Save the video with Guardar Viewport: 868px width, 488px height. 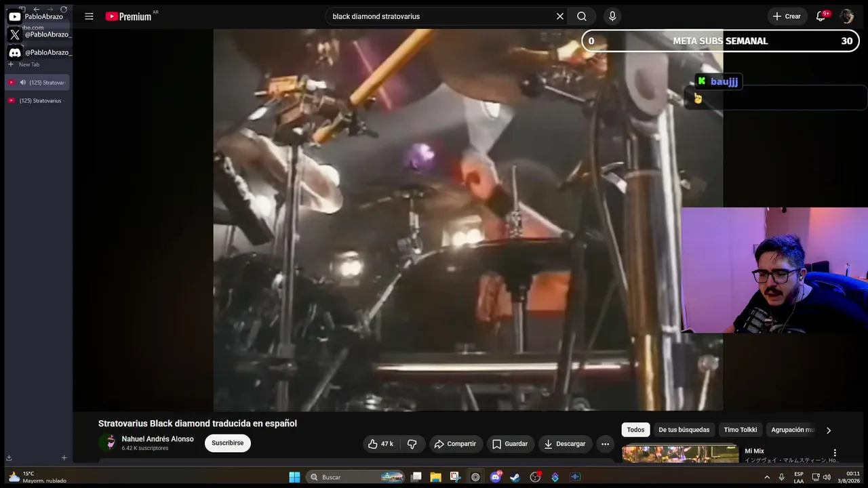tap(510, 444)
